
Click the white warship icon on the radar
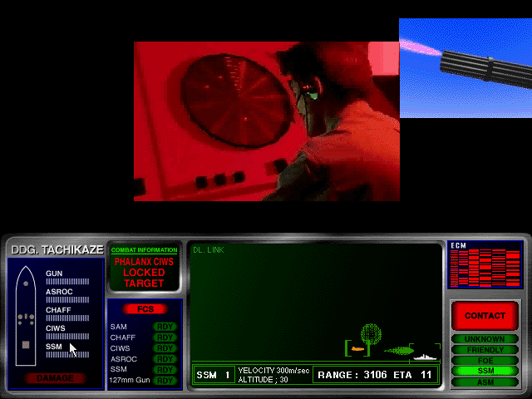pyautogui.click(x=426, y=357)
